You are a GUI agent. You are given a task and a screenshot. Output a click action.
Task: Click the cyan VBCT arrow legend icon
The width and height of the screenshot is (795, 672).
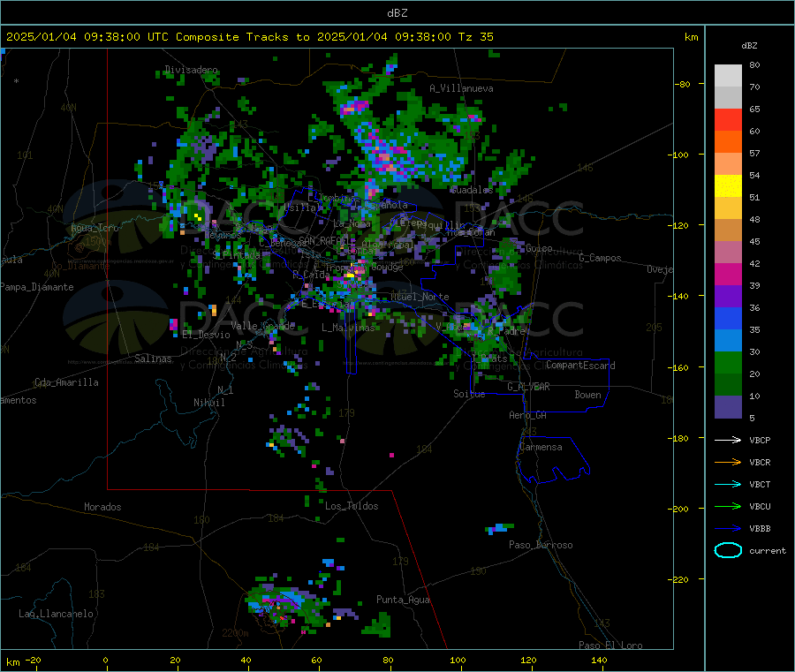(728, 485)
